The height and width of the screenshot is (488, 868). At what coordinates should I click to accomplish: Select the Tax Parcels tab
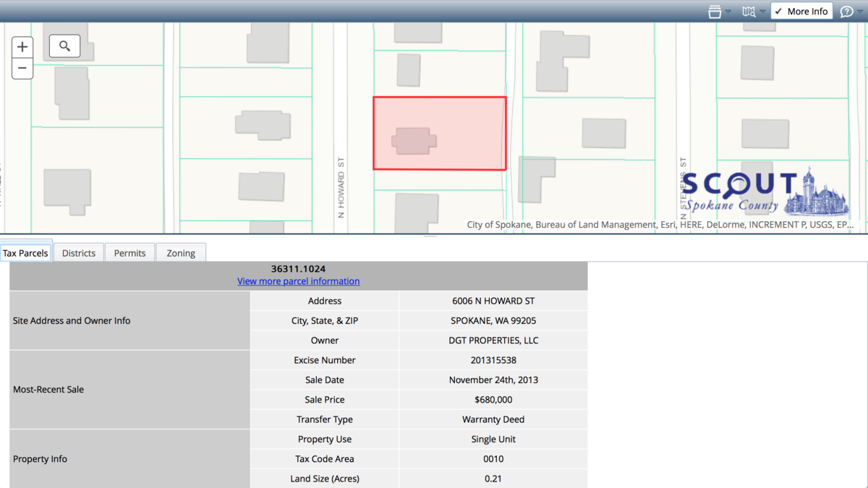25,252
